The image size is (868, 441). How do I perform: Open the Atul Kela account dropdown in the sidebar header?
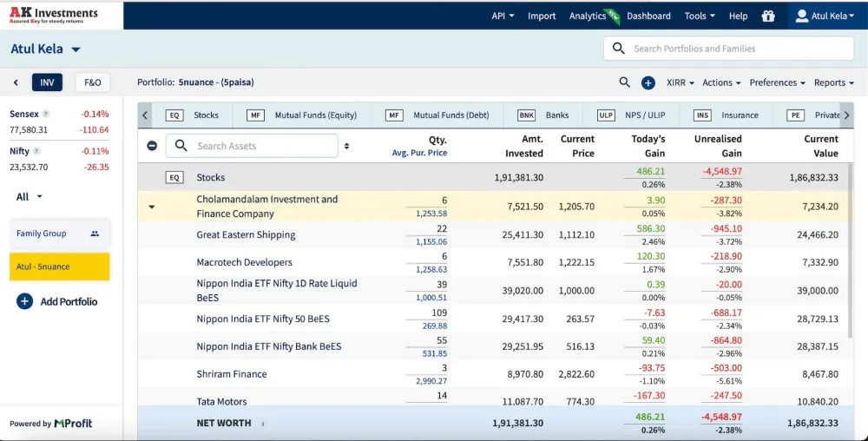(x=45, y=49)
